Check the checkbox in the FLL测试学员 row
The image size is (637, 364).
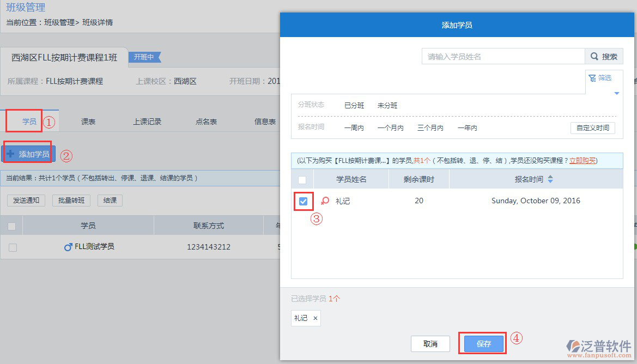pyautogui.click(x=12, y=246)
